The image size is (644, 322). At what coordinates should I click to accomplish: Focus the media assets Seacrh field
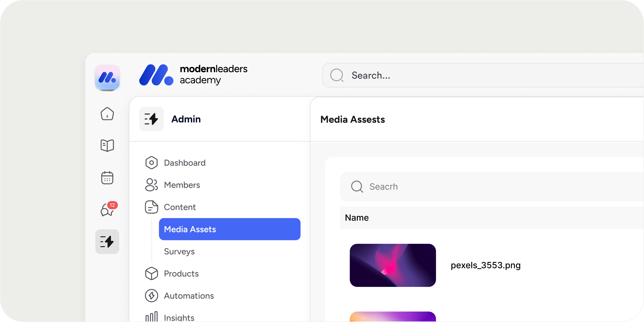[x=492, y=187]
